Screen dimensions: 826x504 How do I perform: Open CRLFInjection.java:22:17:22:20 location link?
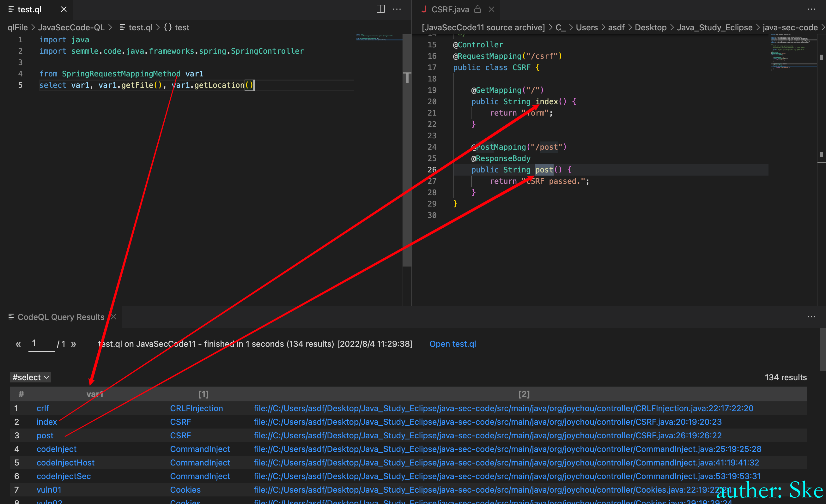(x=503, y=409)
